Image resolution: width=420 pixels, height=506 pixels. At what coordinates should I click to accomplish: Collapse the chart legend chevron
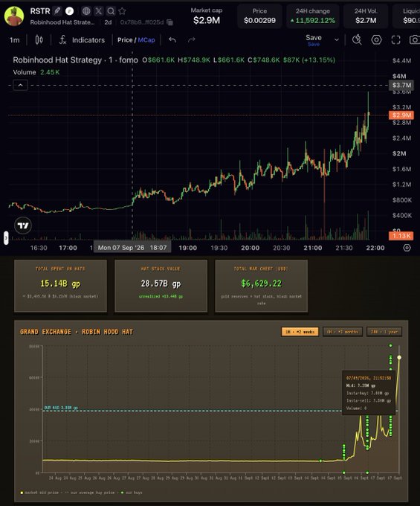[20, 86]
